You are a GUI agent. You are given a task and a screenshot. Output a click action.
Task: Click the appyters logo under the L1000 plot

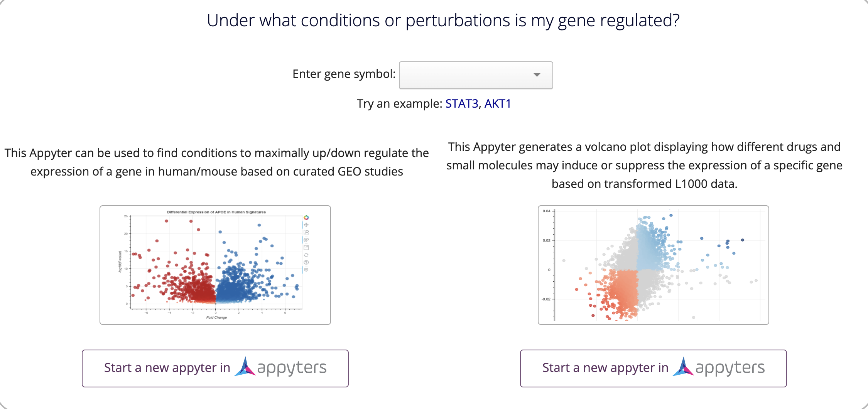coord(719,367)
